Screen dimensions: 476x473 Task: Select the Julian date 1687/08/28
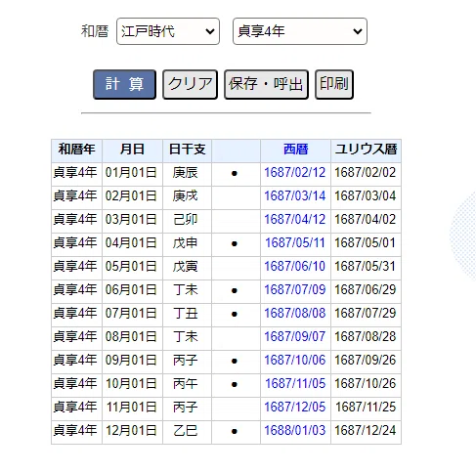366,337
